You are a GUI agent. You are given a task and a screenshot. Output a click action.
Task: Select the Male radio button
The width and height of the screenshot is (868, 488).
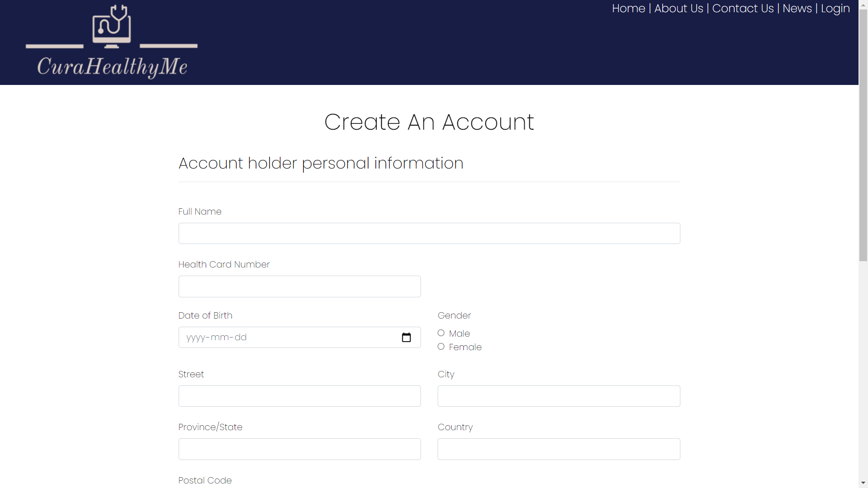(x=441, y=333)
